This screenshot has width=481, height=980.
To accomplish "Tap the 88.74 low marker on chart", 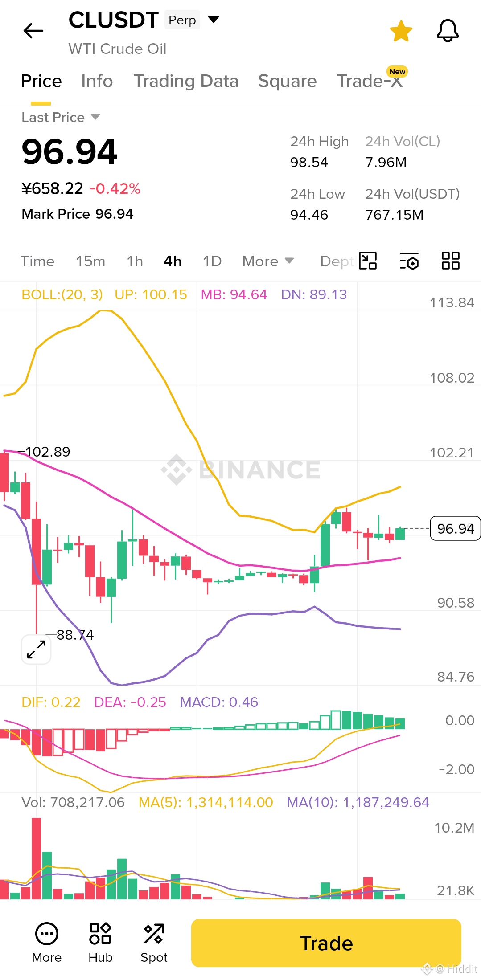I will pos(75,635).
